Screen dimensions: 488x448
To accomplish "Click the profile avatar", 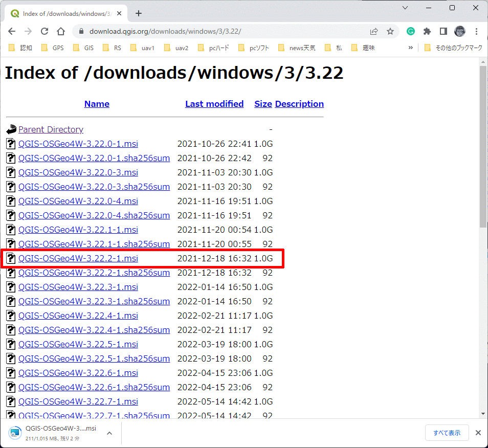I will 459,31.
